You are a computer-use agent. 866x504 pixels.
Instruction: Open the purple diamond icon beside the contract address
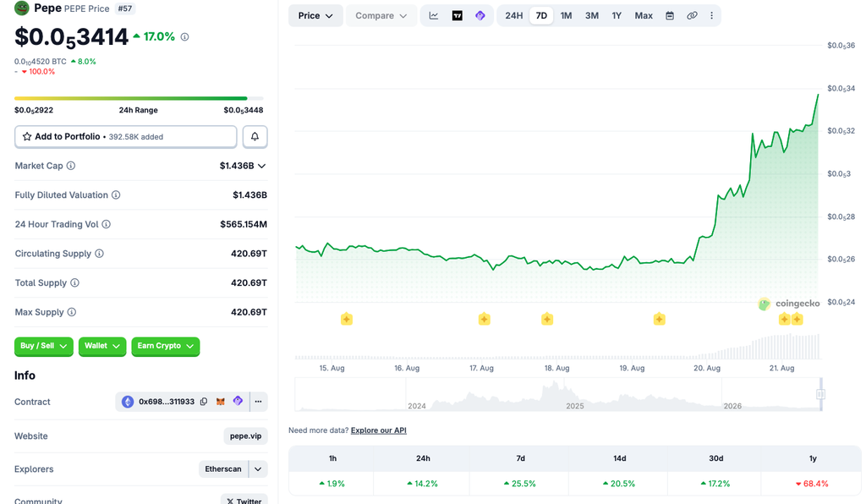(x=238, y=401)
